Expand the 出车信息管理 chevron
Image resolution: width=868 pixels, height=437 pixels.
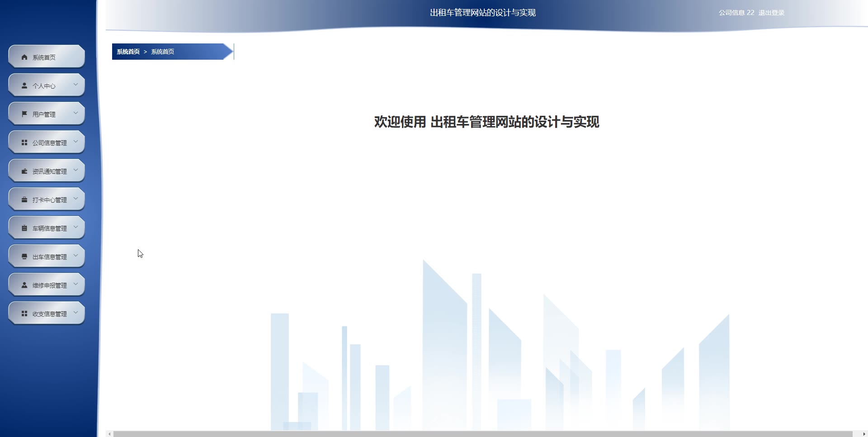click(x=75, y=256)
